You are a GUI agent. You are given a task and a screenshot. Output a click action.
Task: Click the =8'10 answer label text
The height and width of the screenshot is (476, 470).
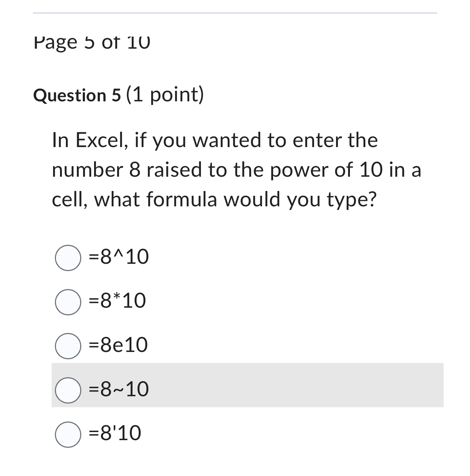(x=115, y=434)
